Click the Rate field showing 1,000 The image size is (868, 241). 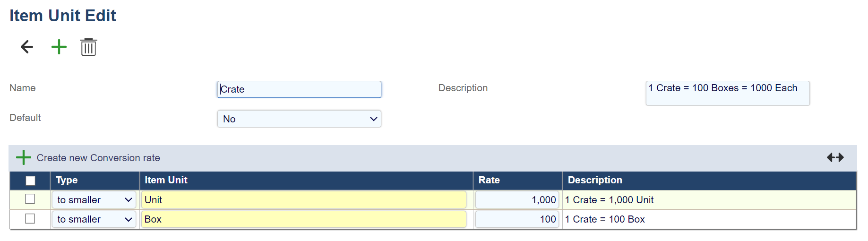click(517, 200)
